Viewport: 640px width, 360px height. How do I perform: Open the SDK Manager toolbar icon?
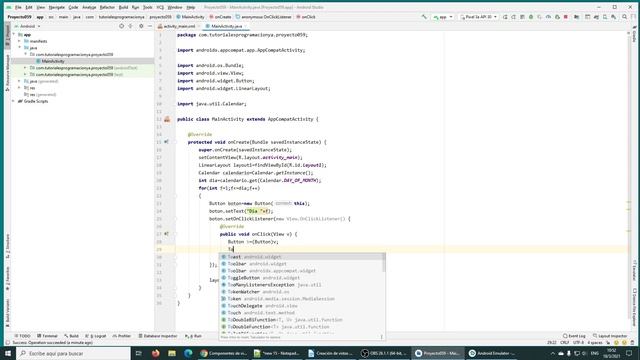click(613, 17)
